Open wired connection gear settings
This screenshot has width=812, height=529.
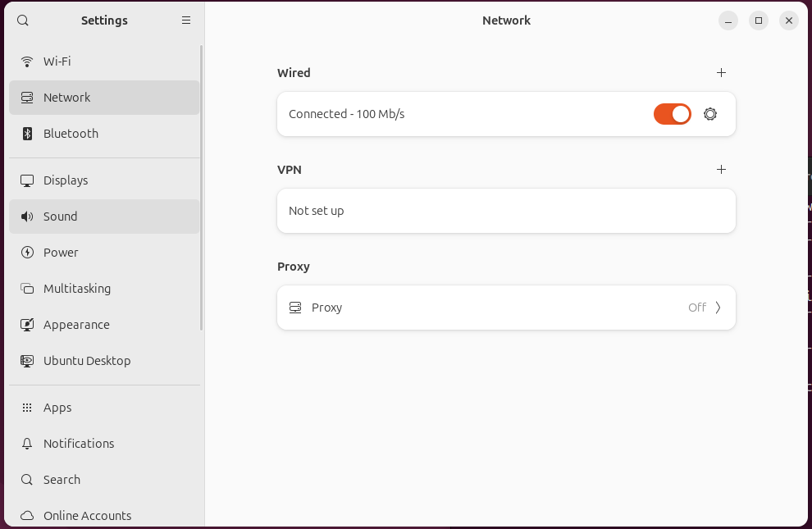710,114
